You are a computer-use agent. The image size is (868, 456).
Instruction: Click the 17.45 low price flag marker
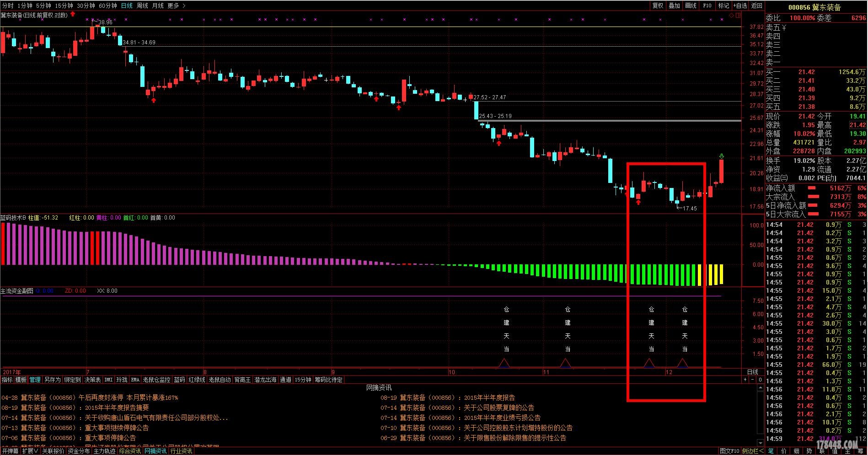coord(687,208)
